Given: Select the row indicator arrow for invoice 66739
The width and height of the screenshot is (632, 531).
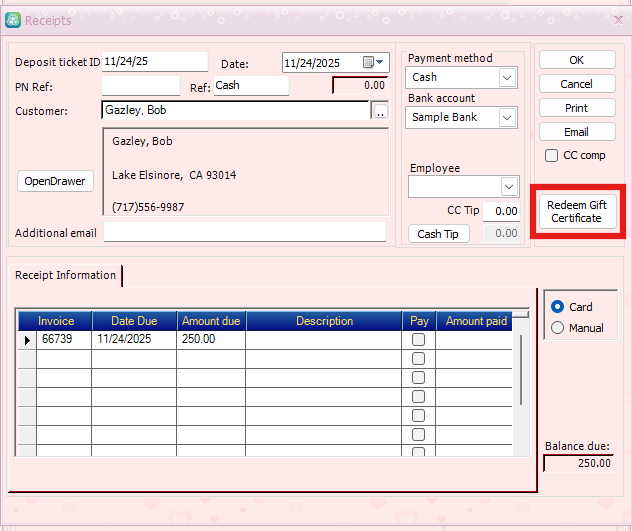Looking at the screenshot, I should (x=27, y=340).
